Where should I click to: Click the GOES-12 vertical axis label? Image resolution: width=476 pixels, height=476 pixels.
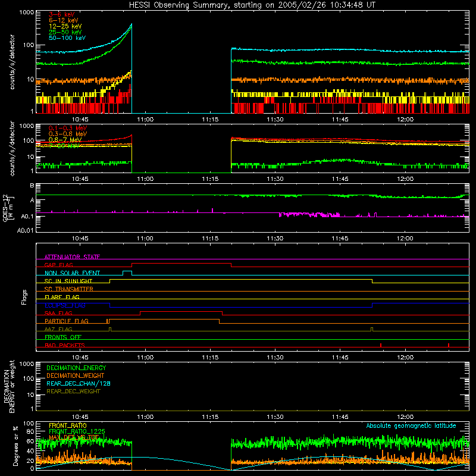[8, 208]
